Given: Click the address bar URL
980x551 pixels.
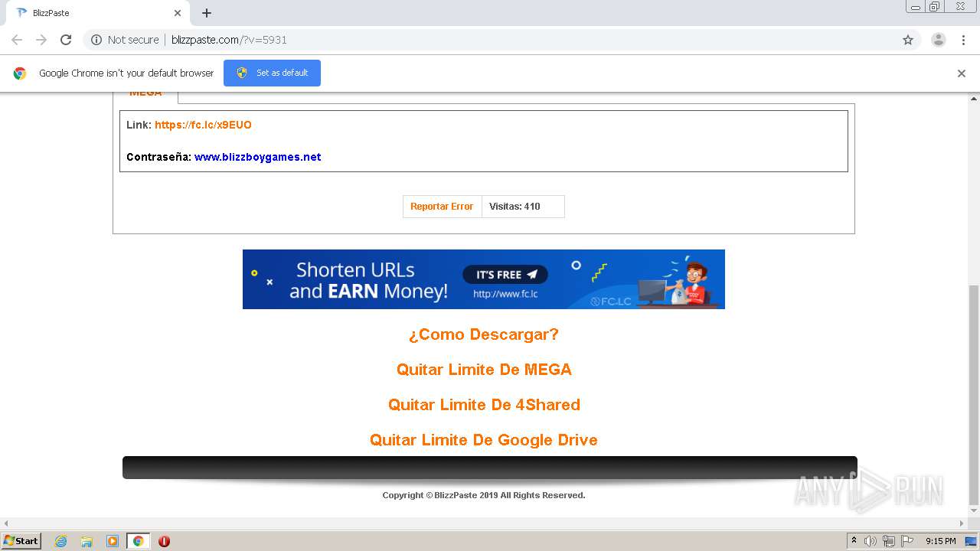Looking at the screenshot, I should 229,40.
